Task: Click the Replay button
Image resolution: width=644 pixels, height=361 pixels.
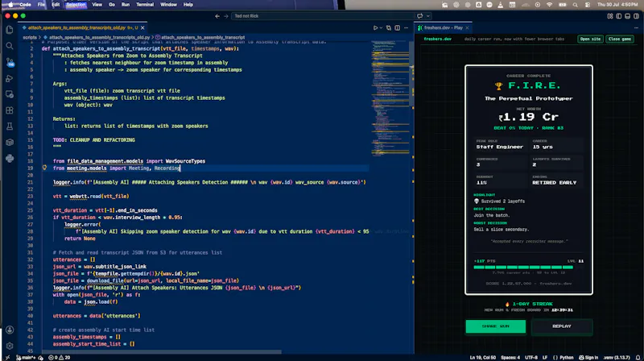Action: click(x=561, y=326)
